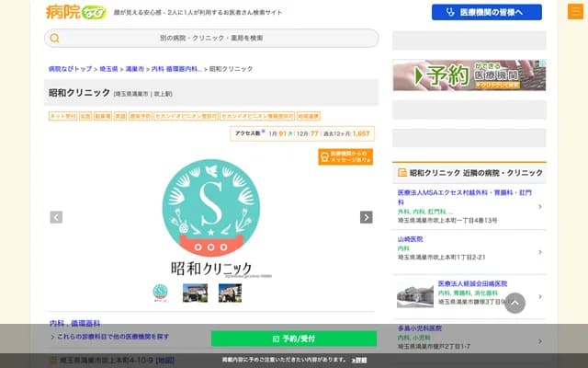Click the info mark beside アクセス数
The image size is (588, 368).
[264, 132]
